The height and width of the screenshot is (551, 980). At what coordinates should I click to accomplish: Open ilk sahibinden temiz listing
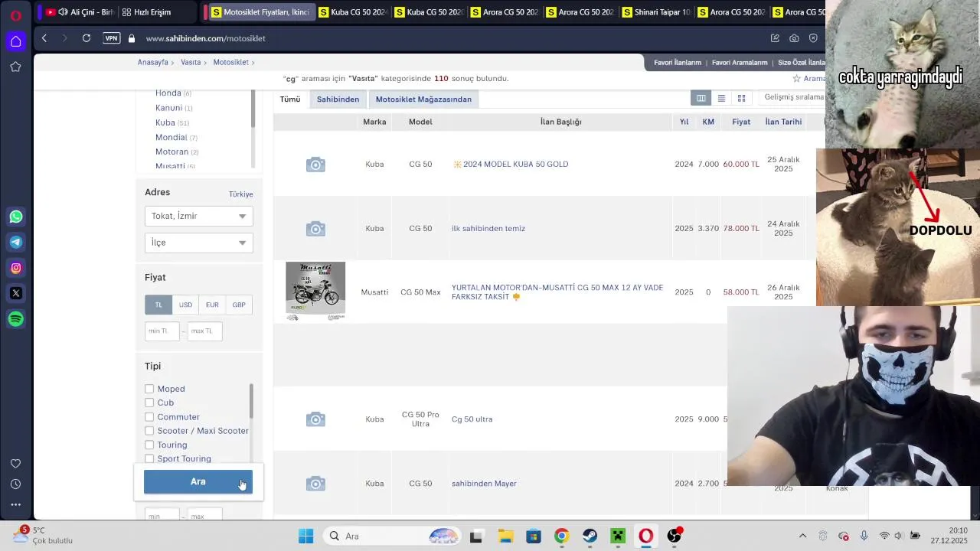point(488,229)
